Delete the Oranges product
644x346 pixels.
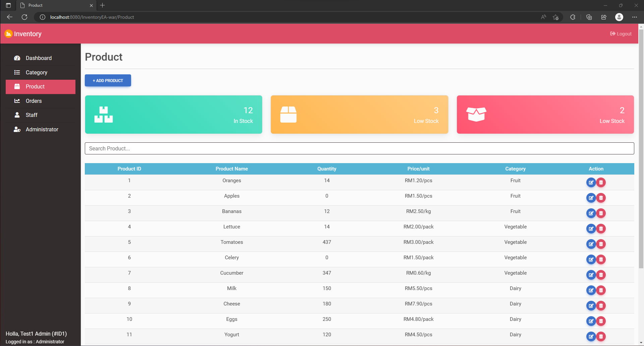click(601, 183)
